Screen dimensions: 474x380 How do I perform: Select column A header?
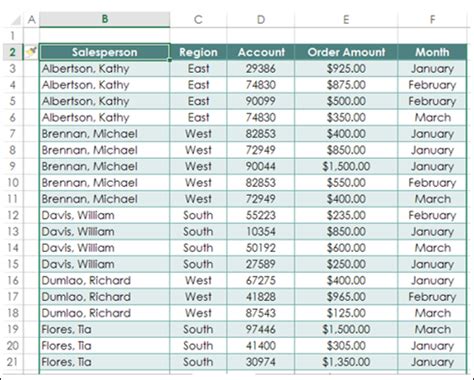(x=31, y=19)
